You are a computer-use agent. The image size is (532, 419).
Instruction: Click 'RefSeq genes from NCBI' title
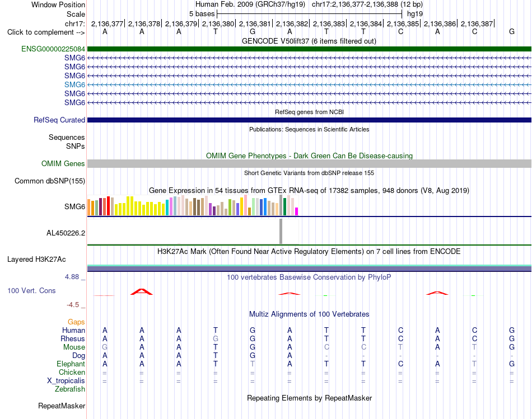point(309,112)
